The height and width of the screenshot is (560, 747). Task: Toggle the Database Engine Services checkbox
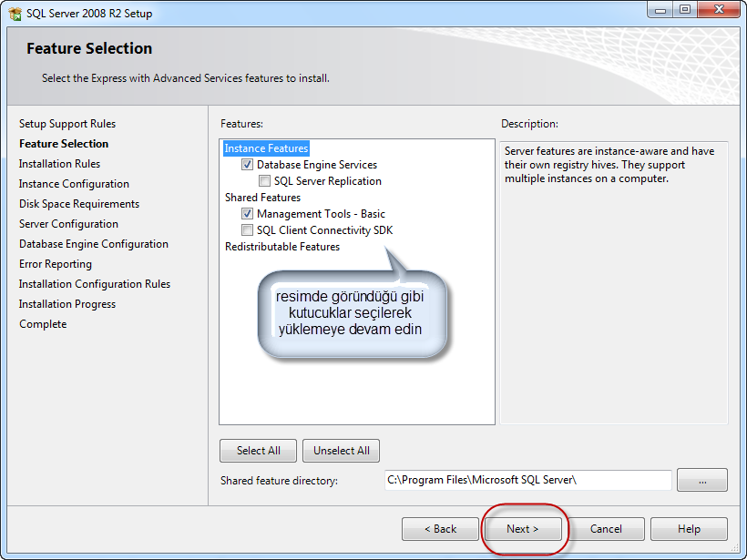247,165
